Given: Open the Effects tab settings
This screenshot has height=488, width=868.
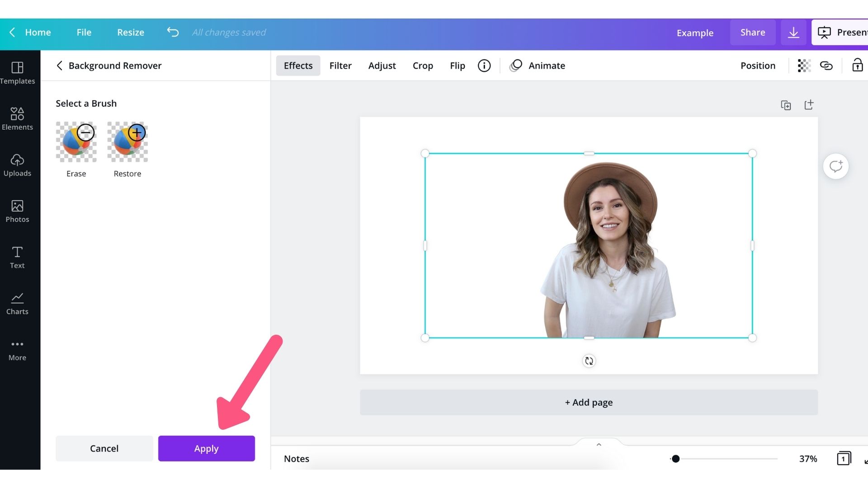Looking at the screenshot, I should [297, 66].
